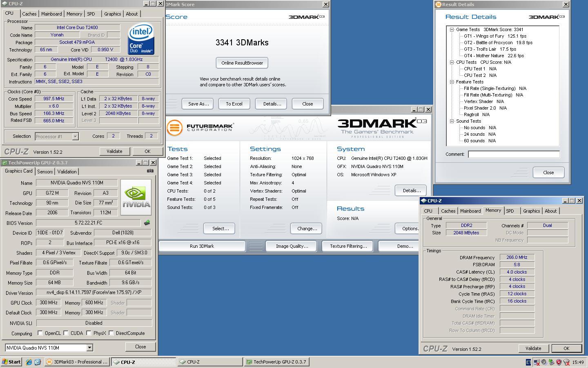This screenshot has height=368, width=588.
Task: Click the Online ResultBrowser button
Action: pyautogui.click(x=242, y=63)
